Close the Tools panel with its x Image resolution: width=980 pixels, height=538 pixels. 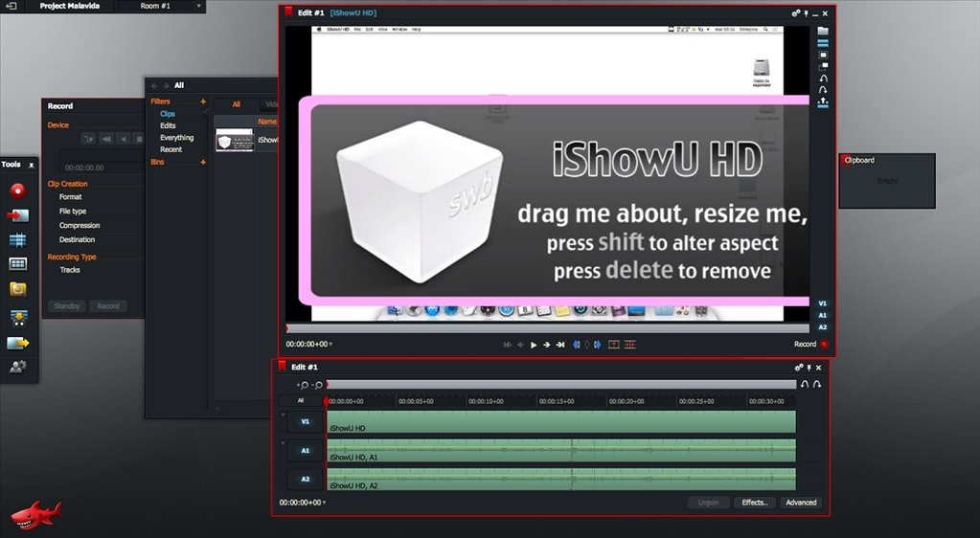pyautogui.click(x=32, y=165)
